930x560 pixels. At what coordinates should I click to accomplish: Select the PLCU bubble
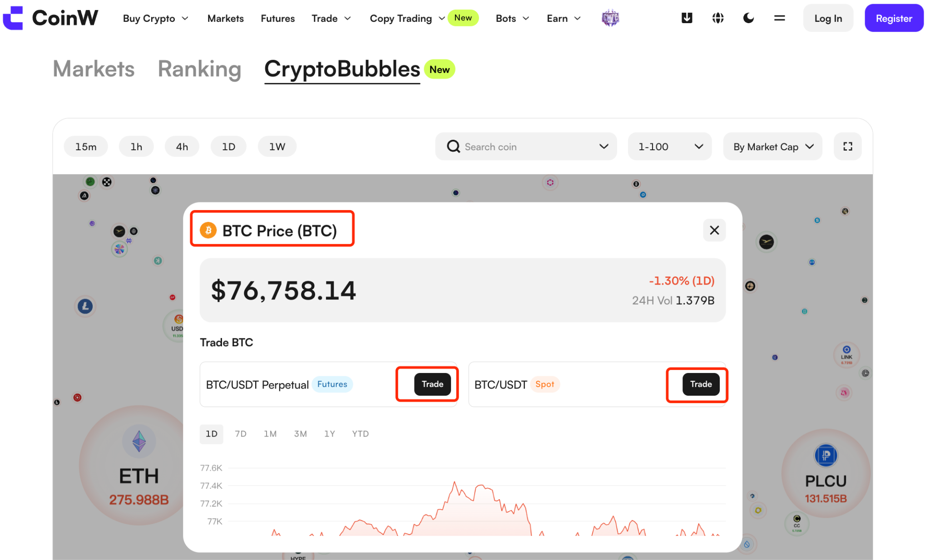pyautogui.click(x=826, y=473)
